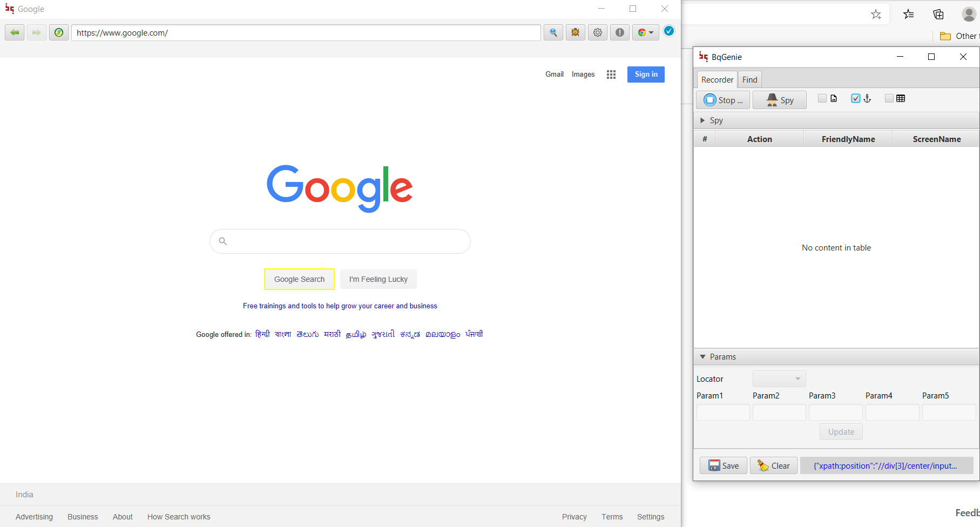The height and width of the screenshot is (527, 980).
Task: Open the About footer link
Action: click(123, 517)
